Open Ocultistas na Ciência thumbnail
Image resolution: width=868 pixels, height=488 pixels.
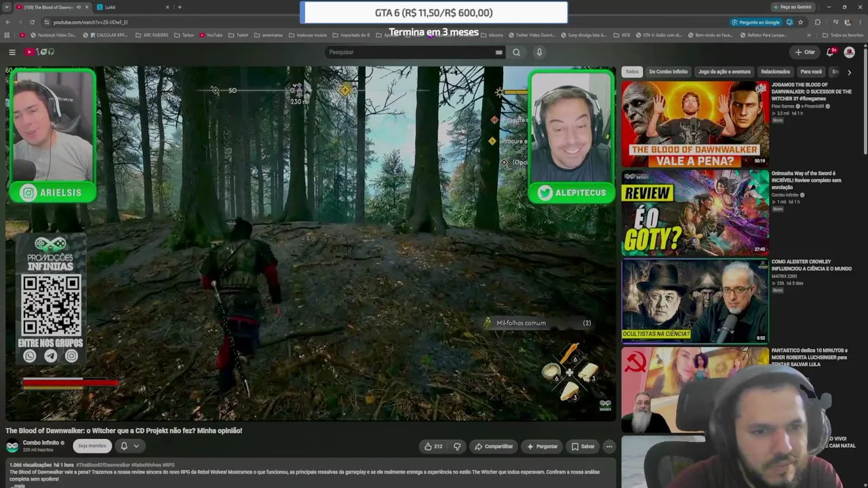pos(694,302)
